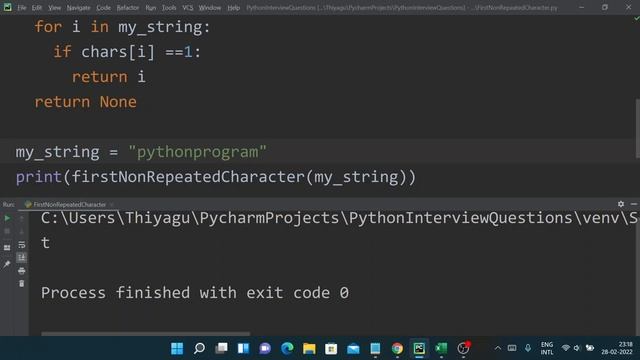640x360 pixels.
Task: Open the Windows Start menu
Action: tap(177, 348)
